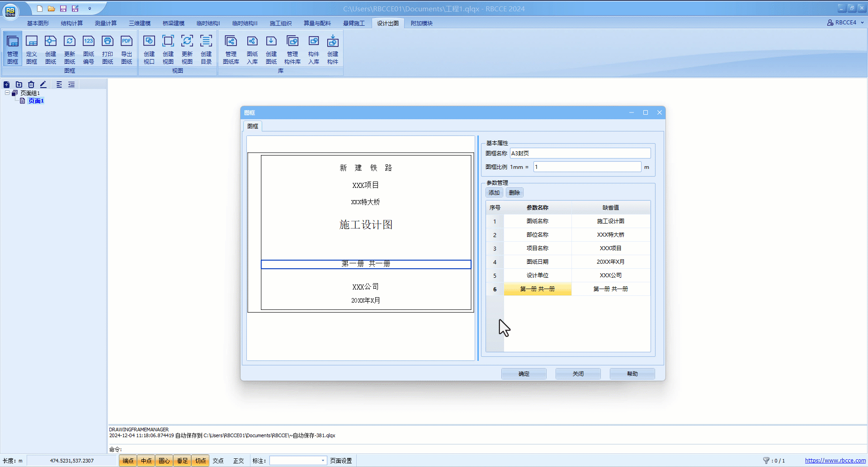Toggle 圆心 center snap

click(164, 461)
